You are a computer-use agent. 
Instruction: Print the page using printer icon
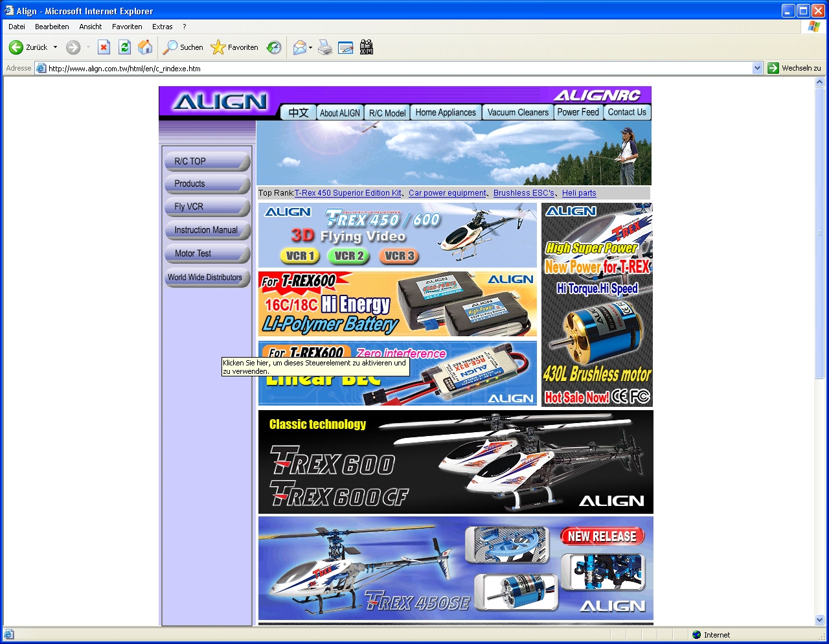[325, 47]
